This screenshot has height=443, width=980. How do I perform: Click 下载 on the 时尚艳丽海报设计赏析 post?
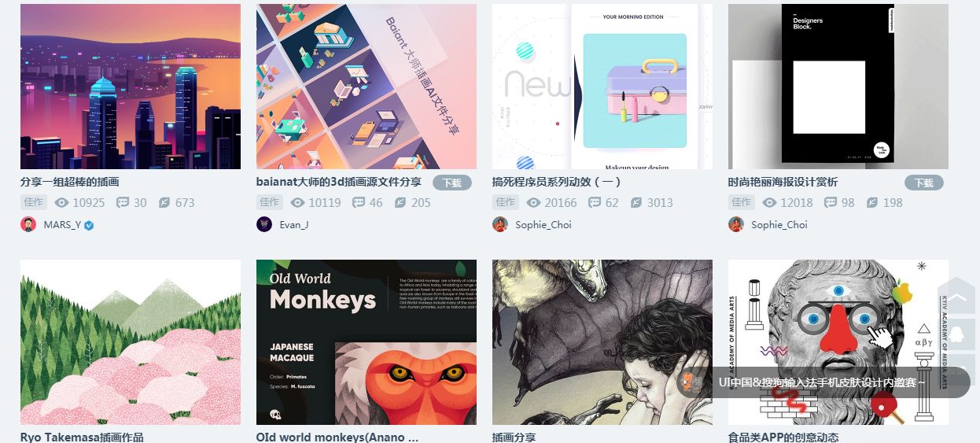click(x=923, y=183)
